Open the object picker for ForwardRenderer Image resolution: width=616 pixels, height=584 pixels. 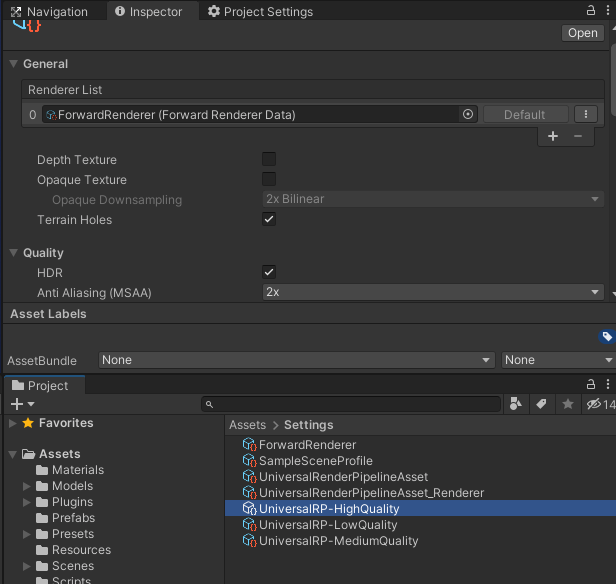467,115
